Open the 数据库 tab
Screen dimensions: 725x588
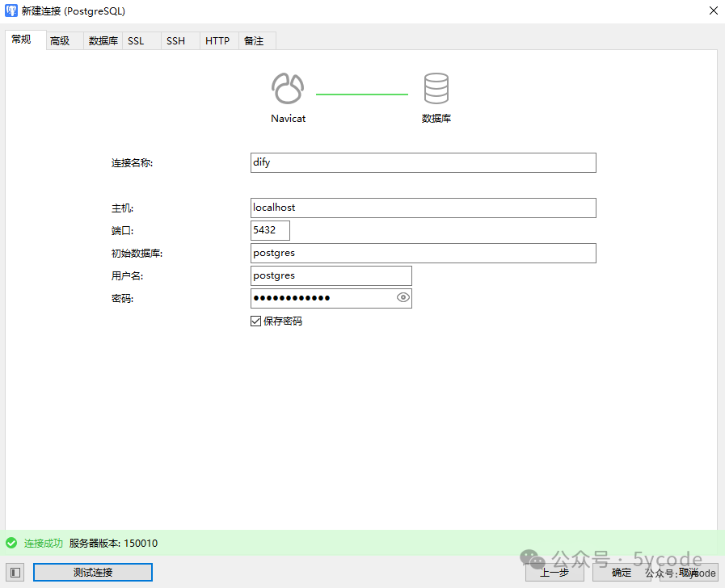point(103,41)
